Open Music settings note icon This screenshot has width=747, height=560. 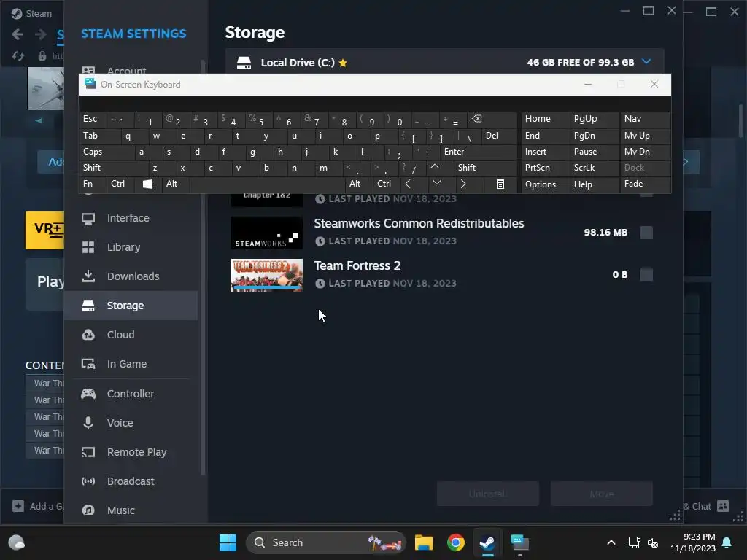tap(88, 510)
